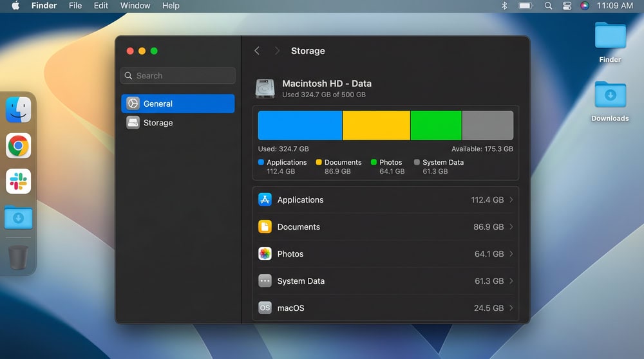Screen dimensions: 644x359
Task: Open the Apple menu
Action: point(15,6)
